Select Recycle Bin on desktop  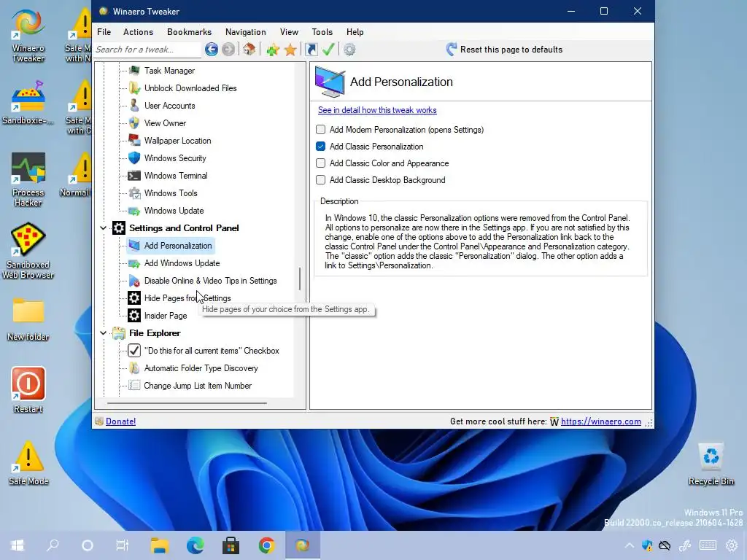pos(711,464)
